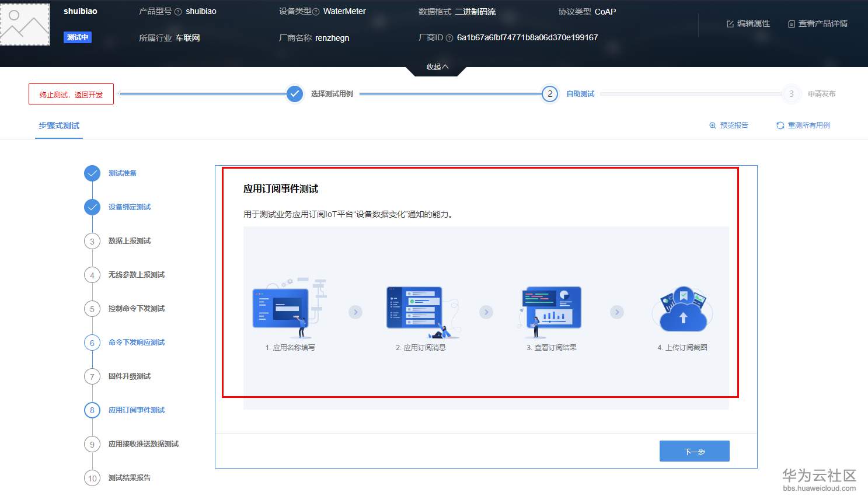Click the arrow after 应用订阅消息
Image resolution: width=868 pixels, height=503 pixels.
pos(486,312)
